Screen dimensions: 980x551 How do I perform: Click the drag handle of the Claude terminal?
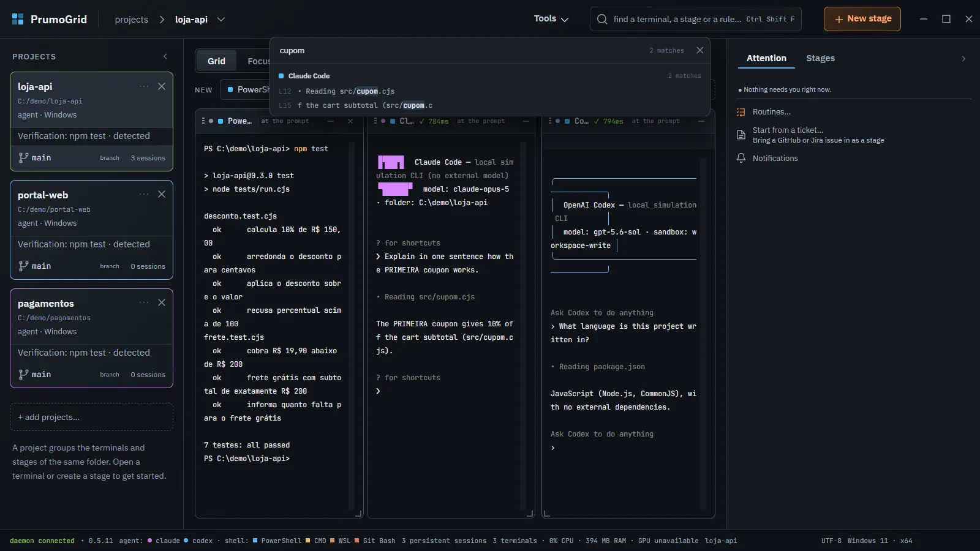click(375, 121)
